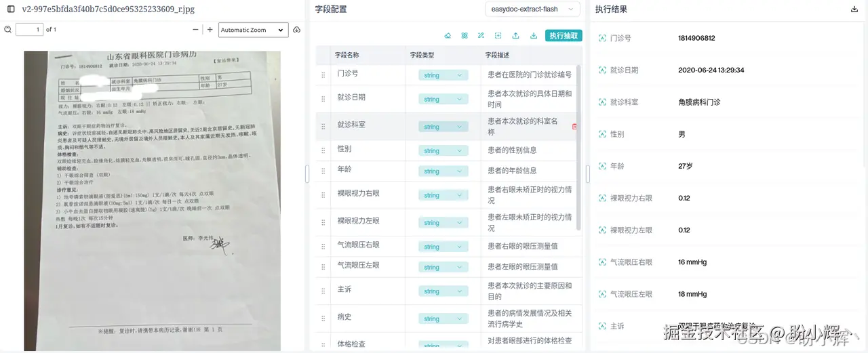868x353 pixels.
Task: Click the atom-shaped icon in field toolbar
Action: (x=465, y=36)
